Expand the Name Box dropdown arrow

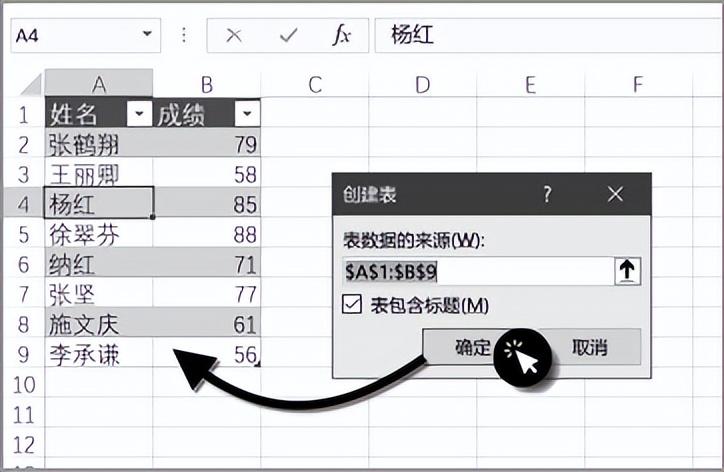pyautogui.click(x=147, y=35)
